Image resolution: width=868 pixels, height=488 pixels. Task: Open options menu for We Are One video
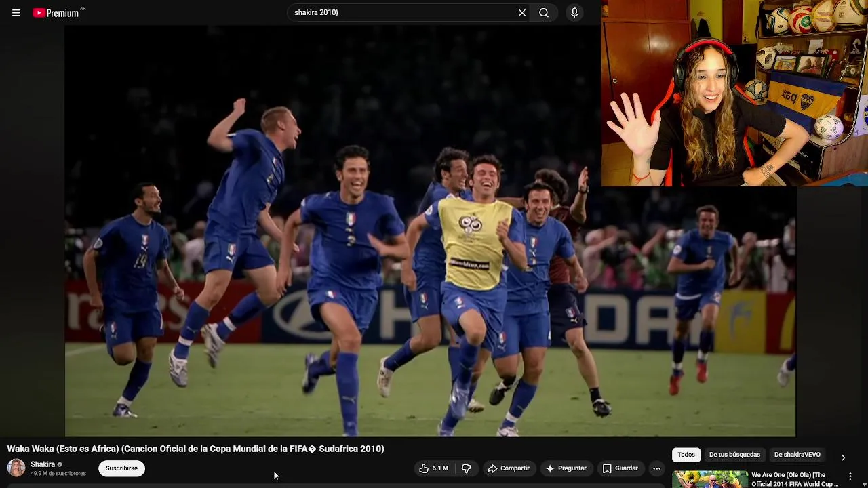pyautogui.click(x=850, y=476)
